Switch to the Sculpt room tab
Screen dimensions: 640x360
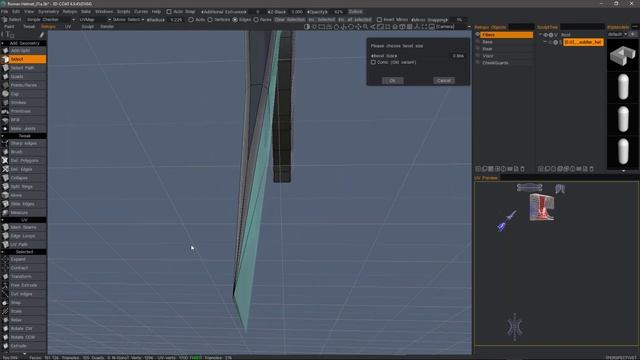pos(87,27)
